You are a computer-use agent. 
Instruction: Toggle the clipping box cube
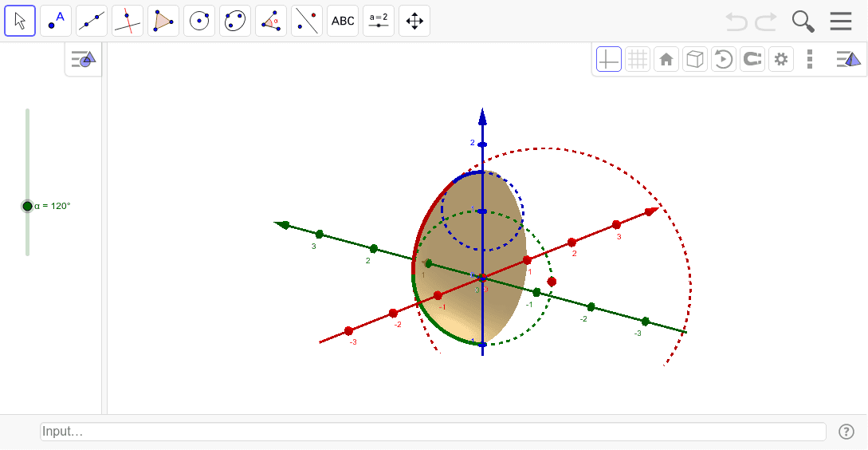pyautogui.click(x=695, y=59)
